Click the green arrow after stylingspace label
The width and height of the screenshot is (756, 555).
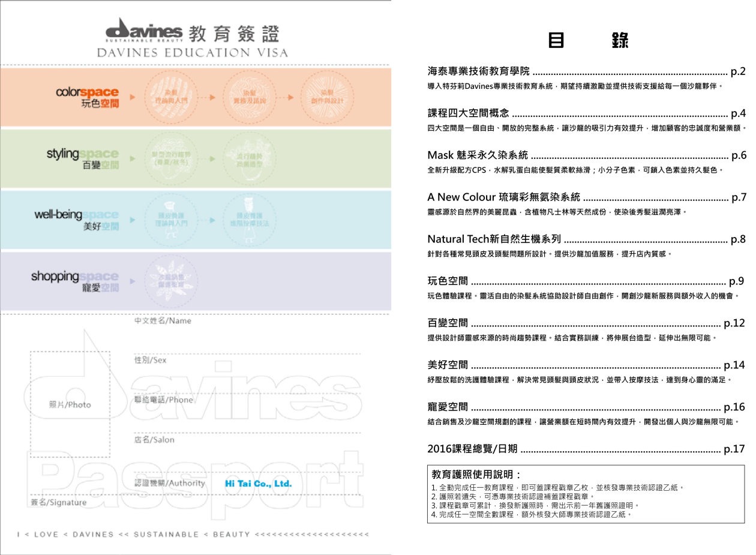coord(133,159)
